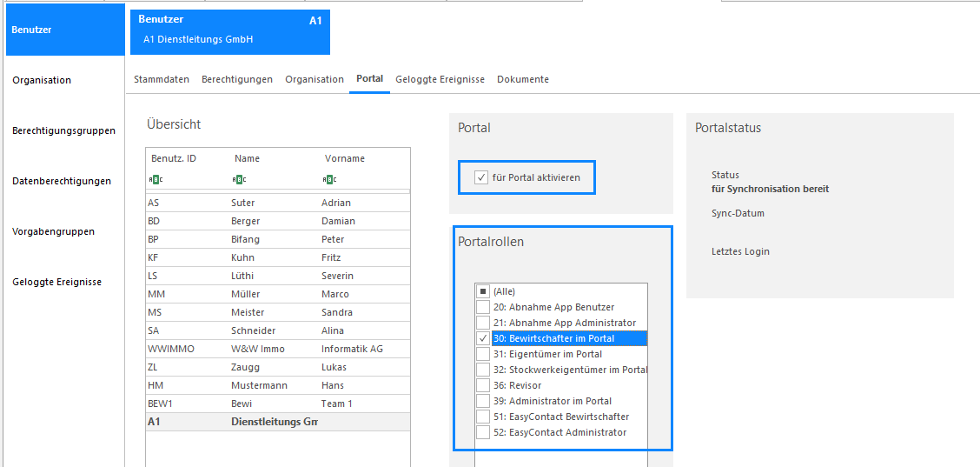Switch to the Berechtigungen tab
980x467 pixels.
click(x=237, y=79)
